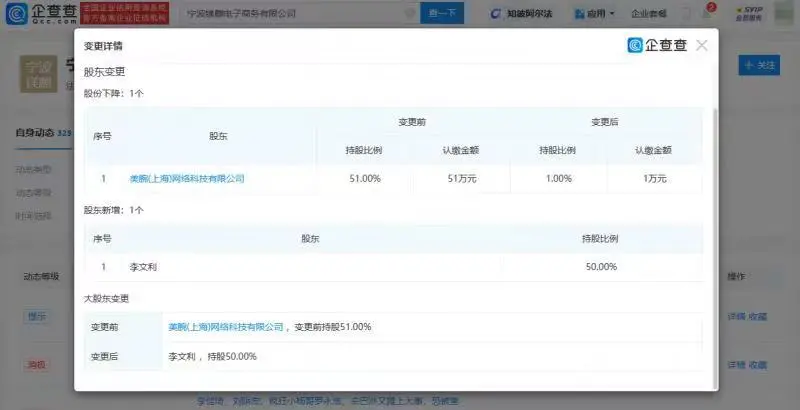Click the 变更前 row label under 大股东变更
This screenshot has width=800, height=410.
pyautogui.click(x=105, y=327)
